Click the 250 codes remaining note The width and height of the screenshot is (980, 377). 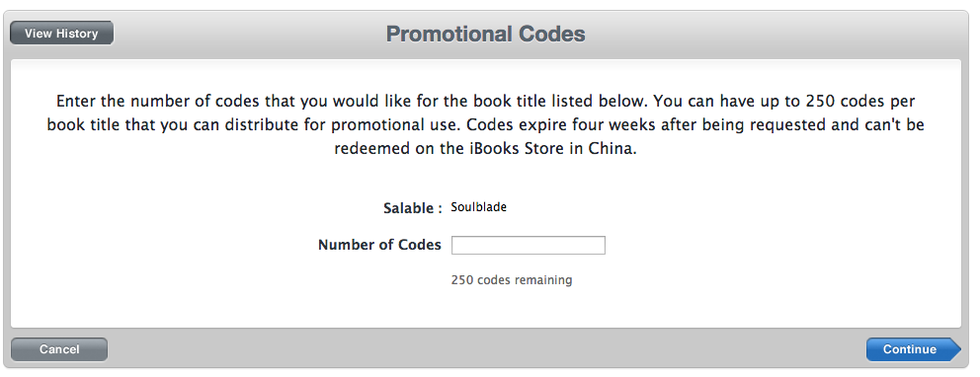coord(512,280)
